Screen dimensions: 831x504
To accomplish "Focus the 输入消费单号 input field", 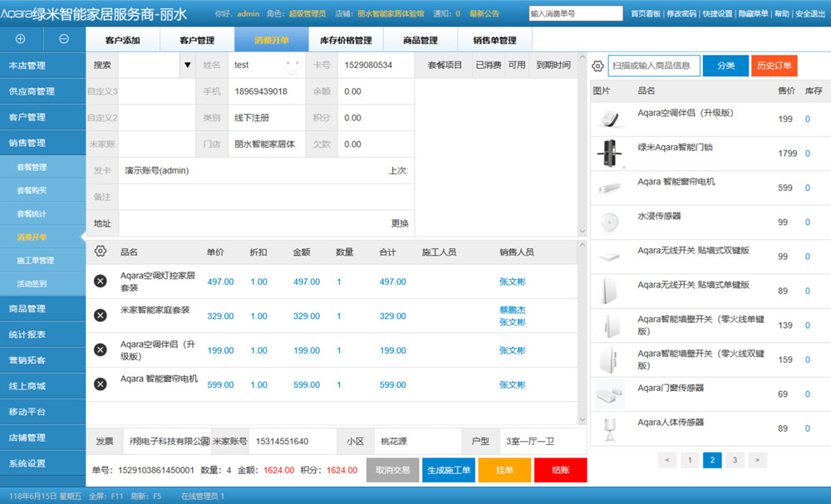I will click(576, 14).
